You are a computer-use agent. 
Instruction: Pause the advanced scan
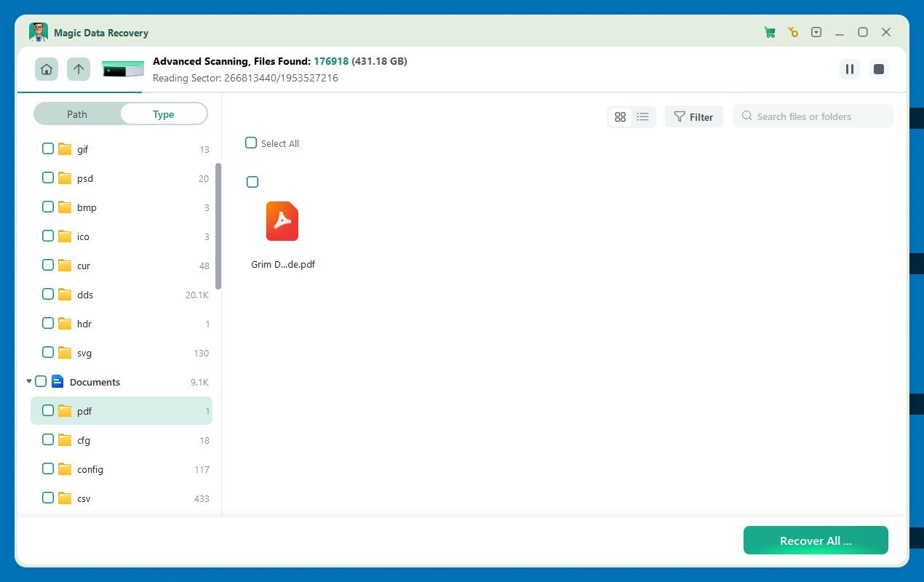849,69
